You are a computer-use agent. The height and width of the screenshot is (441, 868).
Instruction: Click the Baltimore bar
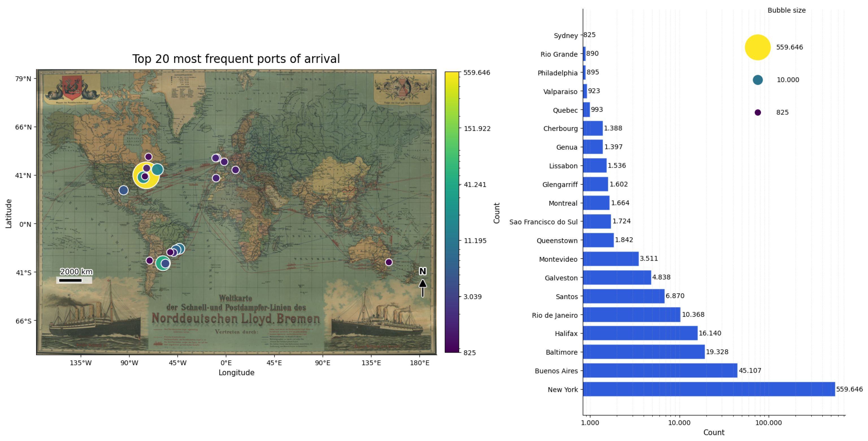pyautogui.click(x=644, y=352)
